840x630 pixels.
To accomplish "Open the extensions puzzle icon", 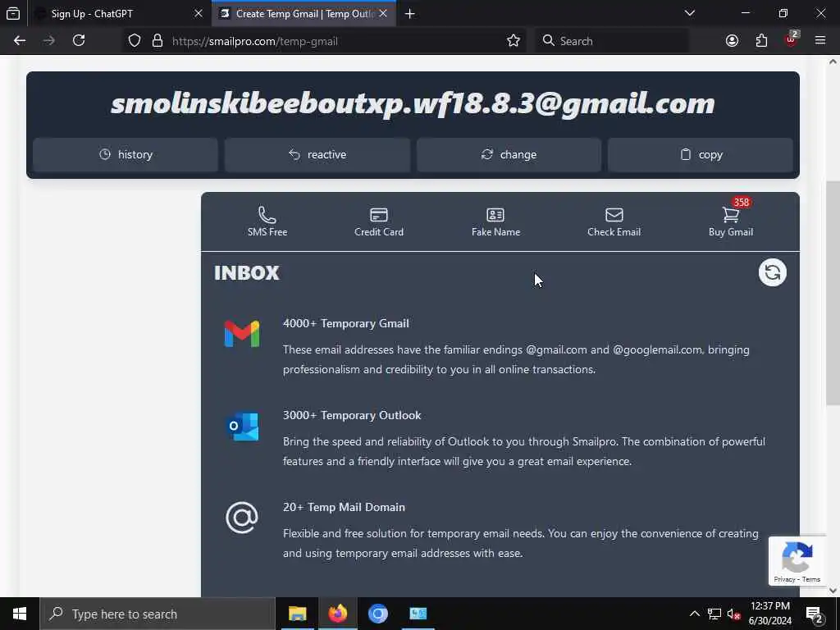I will coord(761,41).
